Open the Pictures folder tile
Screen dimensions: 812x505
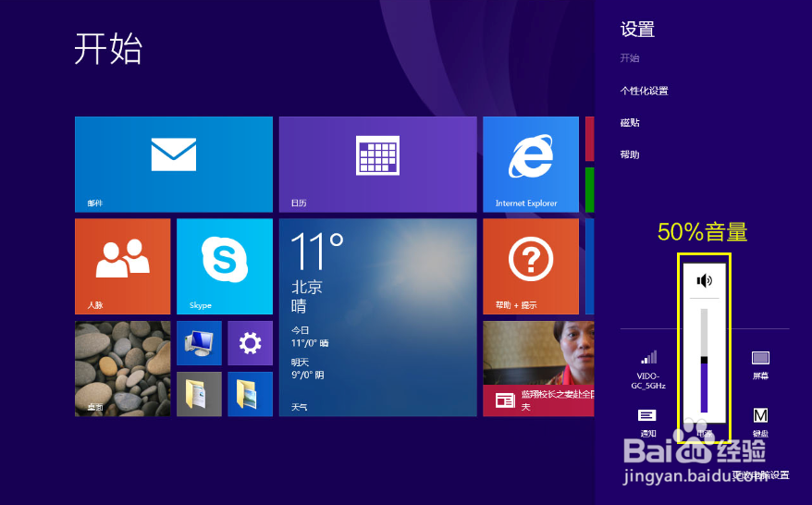click(x=250, y=394)
